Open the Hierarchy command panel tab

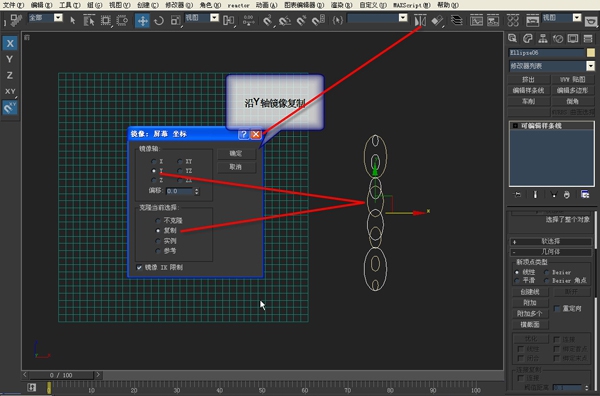(543, 38)
